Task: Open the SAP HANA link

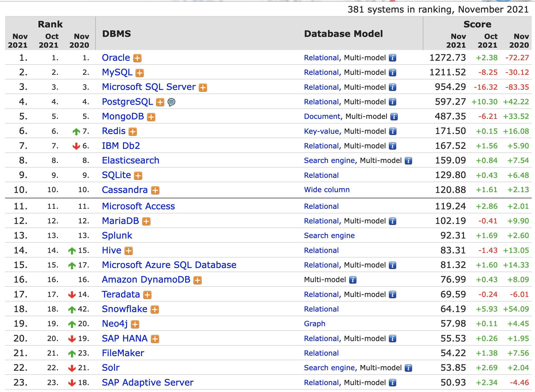Action: click(x=125, y=338)
